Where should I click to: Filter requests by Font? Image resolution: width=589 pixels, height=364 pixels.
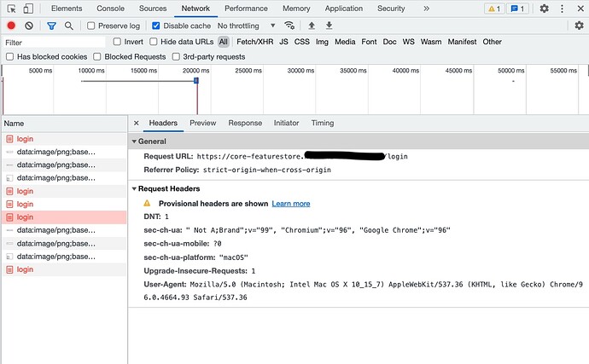point(369,42)
